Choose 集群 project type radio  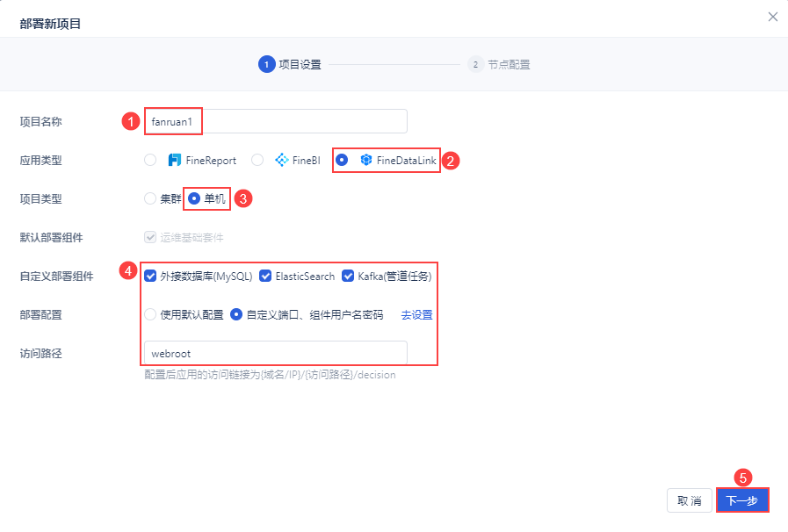point(150,198)
